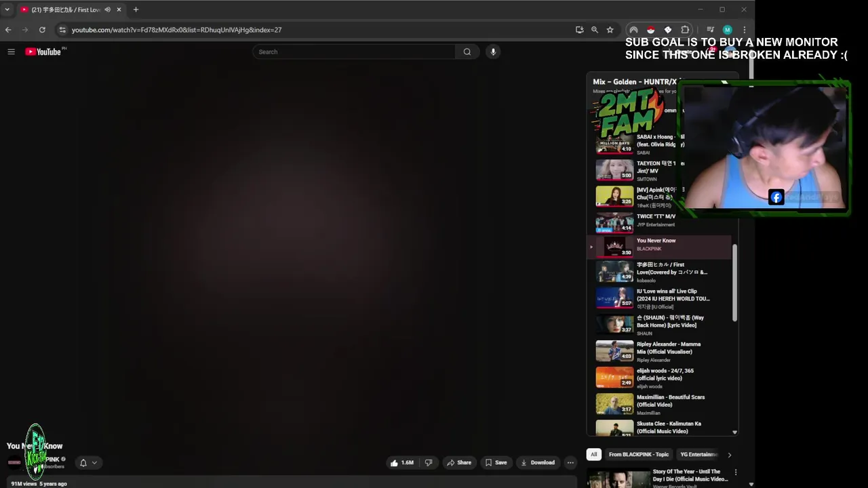Open the notification bell dropdown for channel
Viewport: 868px width, 488px height.
click(88, 463)
